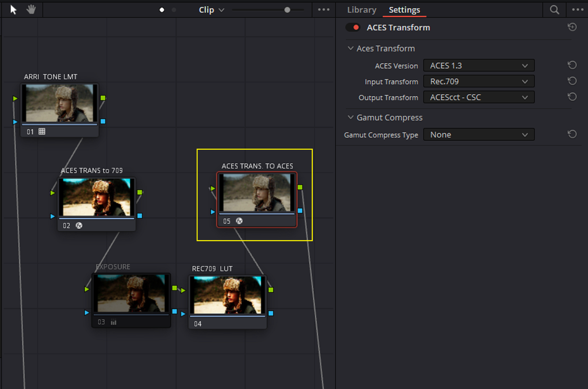Open the ACES Version dropdown
Image resolution: width=588 pixels, height=389 pixels.
479,66
